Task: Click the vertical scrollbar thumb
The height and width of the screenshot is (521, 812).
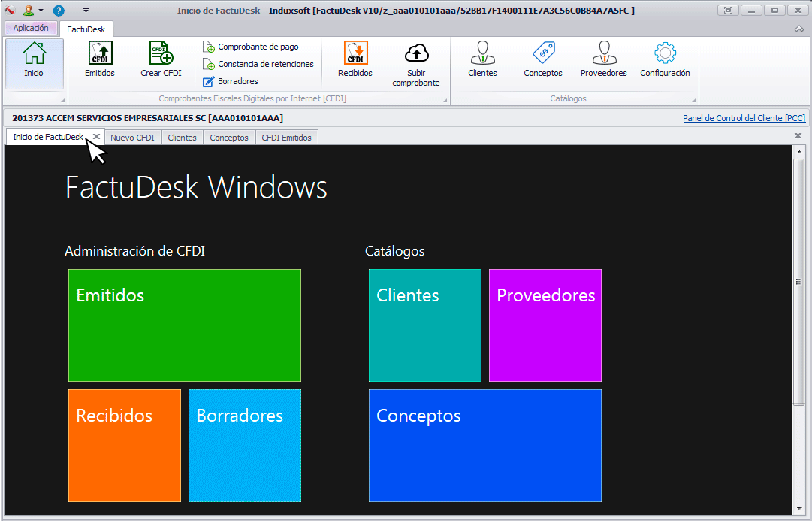Action: pos(799,283)
